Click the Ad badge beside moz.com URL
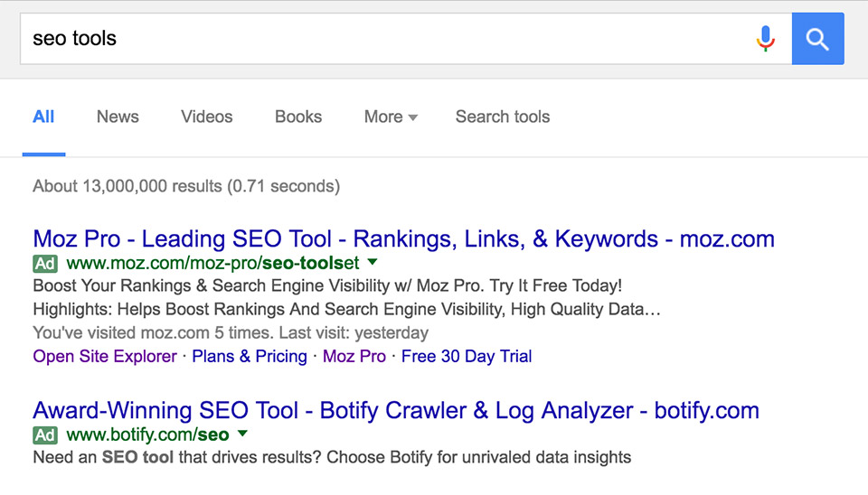 click(x=45, y=264)
